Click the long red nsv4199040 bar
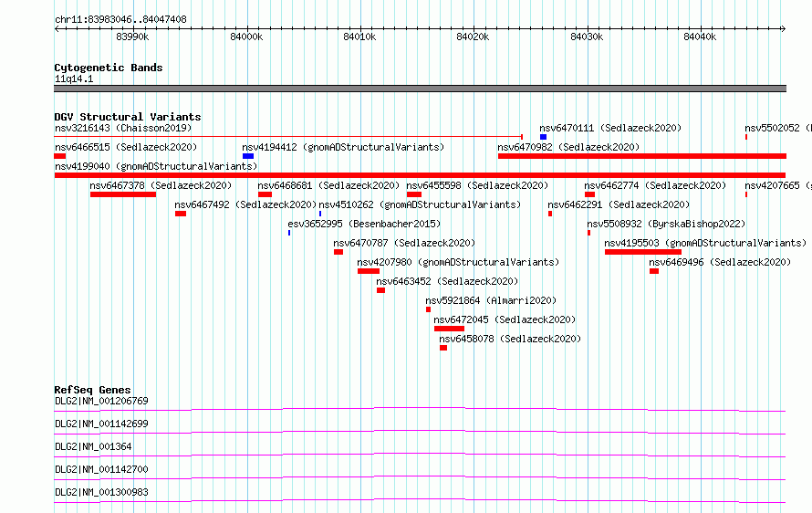The width and height of the screenshot is (812, 513). (x=420, y=175)
